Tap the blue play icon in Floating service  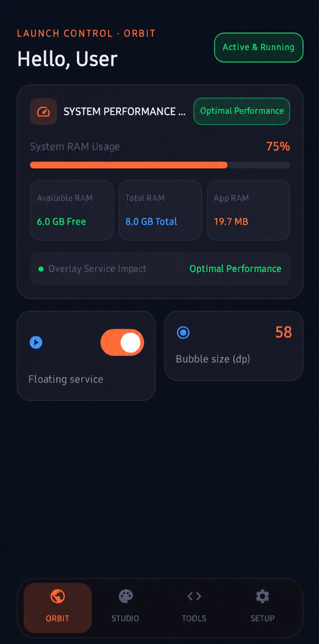(36, 342)
